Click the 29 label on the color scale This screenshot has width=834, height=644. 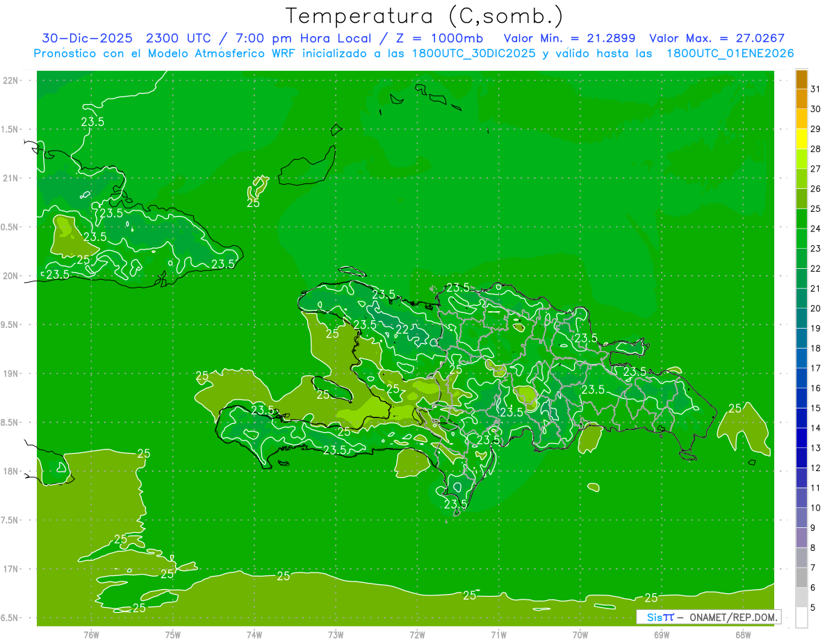point(816,129)
